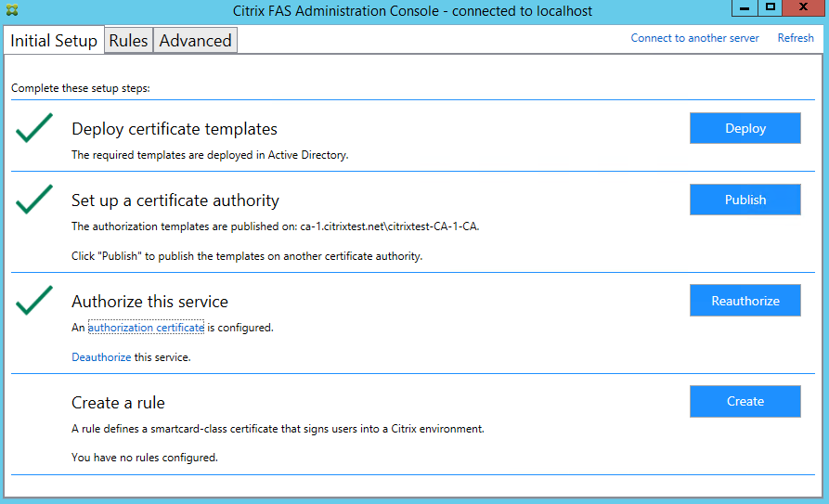Switch to the Initial Setup tab
Screen dimensions: 829x504
pos(54,41)
